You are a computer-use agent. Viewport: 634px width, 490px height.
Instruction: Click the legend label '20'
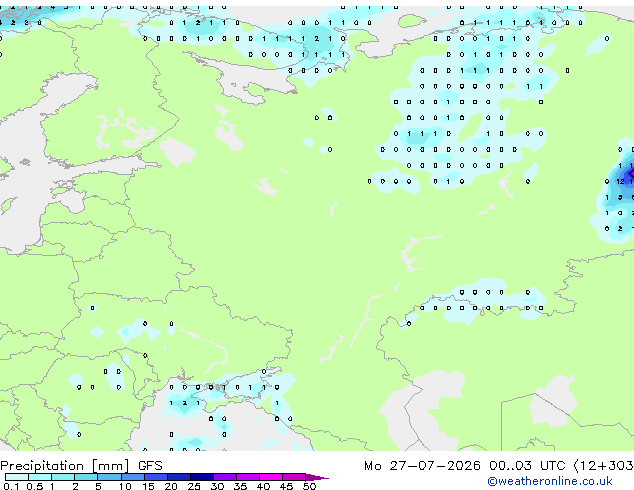pyautogui.click(x=171, y=486)
